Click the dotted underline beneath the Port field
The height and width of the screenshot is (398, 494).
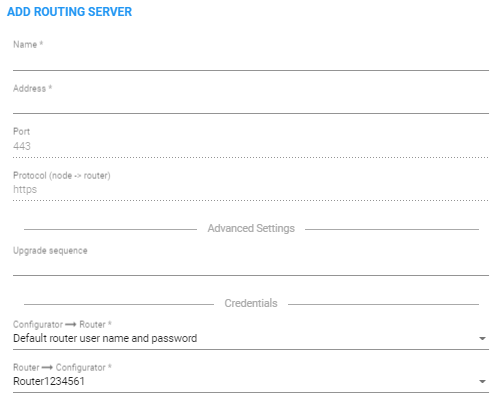(251, 157)
